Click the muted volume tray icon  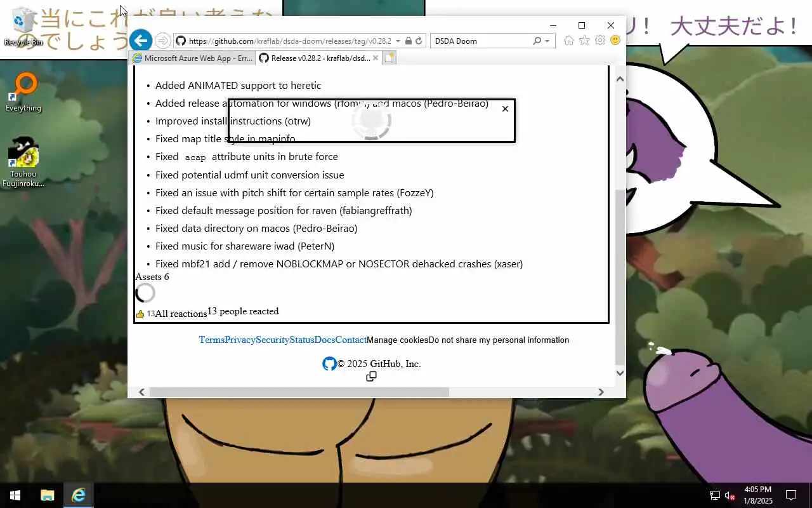(730, 495)
